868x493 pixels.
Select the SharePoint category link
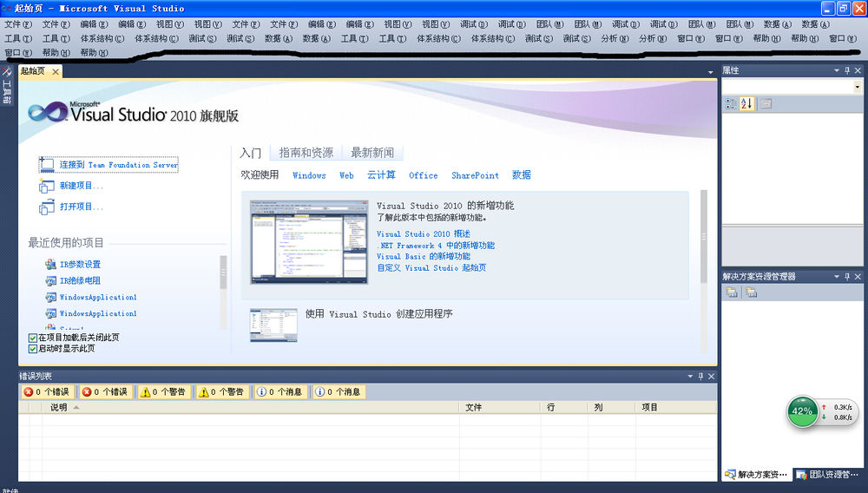(475, 175)
